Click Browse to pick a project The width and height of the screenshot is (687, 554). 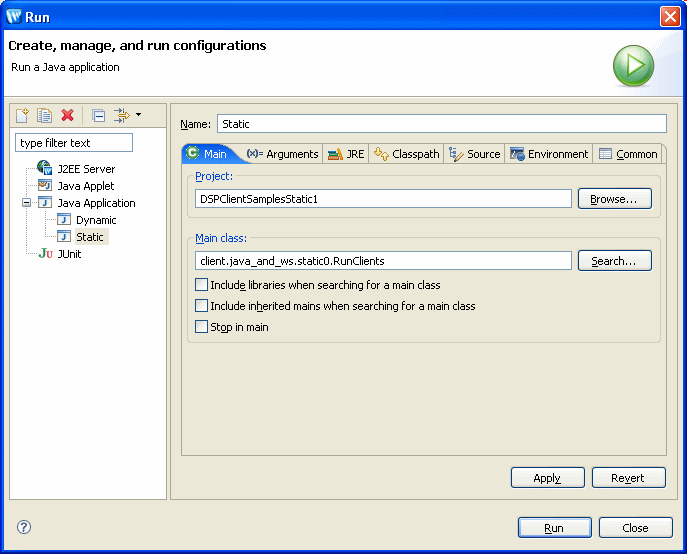click(x=614, y=199)
